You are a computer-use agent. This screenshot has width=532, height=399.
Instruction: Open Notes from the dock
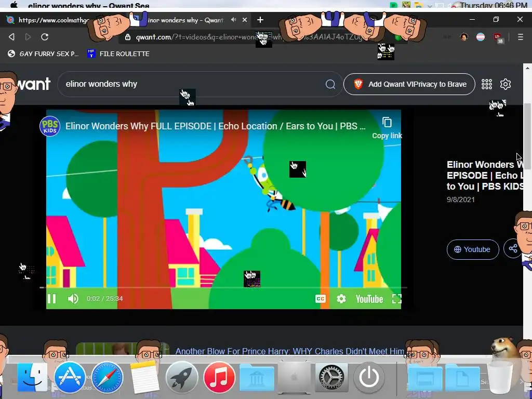(x=144, y=377)
